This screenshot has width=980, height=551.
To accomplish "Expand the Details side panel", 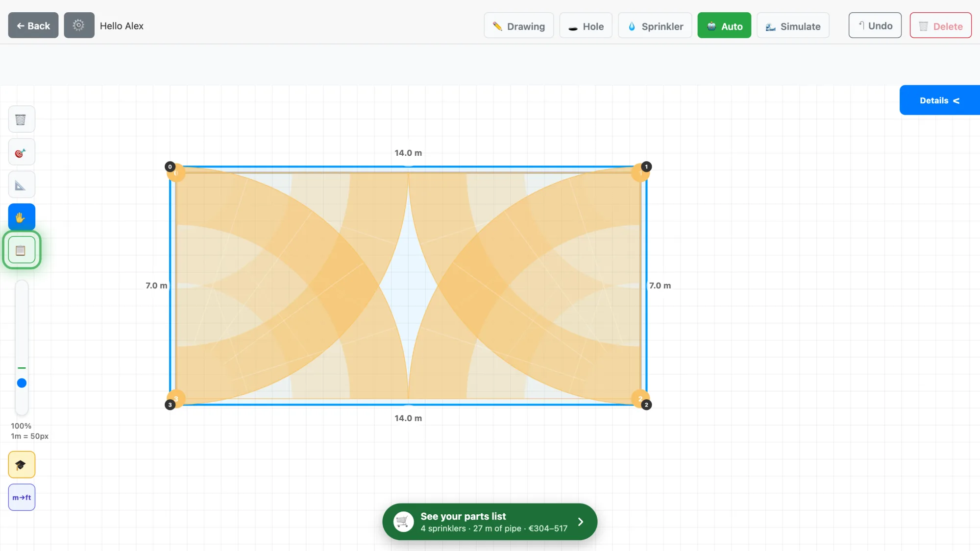I will coord(940,100).
